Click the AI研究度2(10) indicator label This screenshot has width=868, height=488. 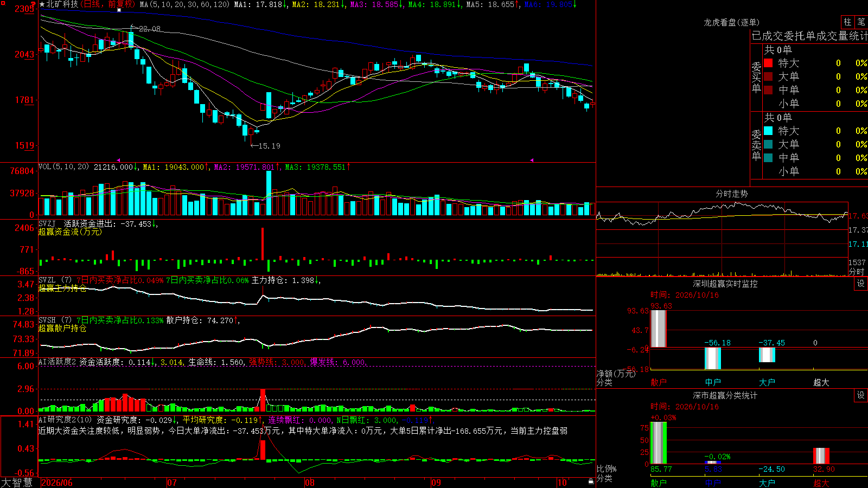[65, 420]
